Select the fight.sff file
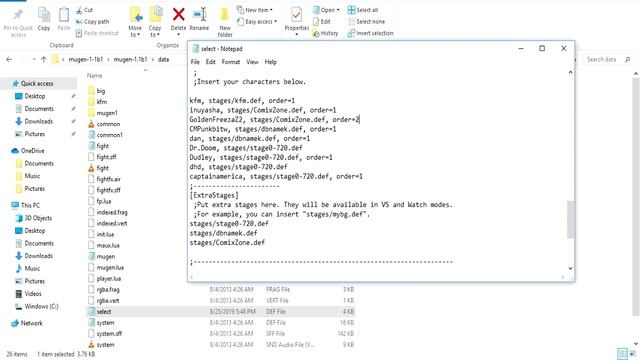The height and width of the screenshot is (360, 640). [106, 157]
